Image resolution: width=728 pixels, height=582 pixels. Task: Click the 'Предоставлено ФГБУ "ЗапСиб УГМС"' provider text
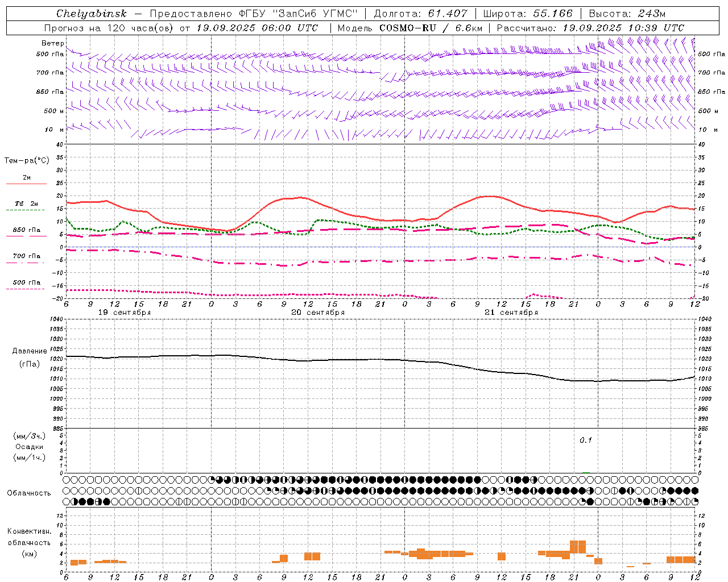[x=253, y=14]
